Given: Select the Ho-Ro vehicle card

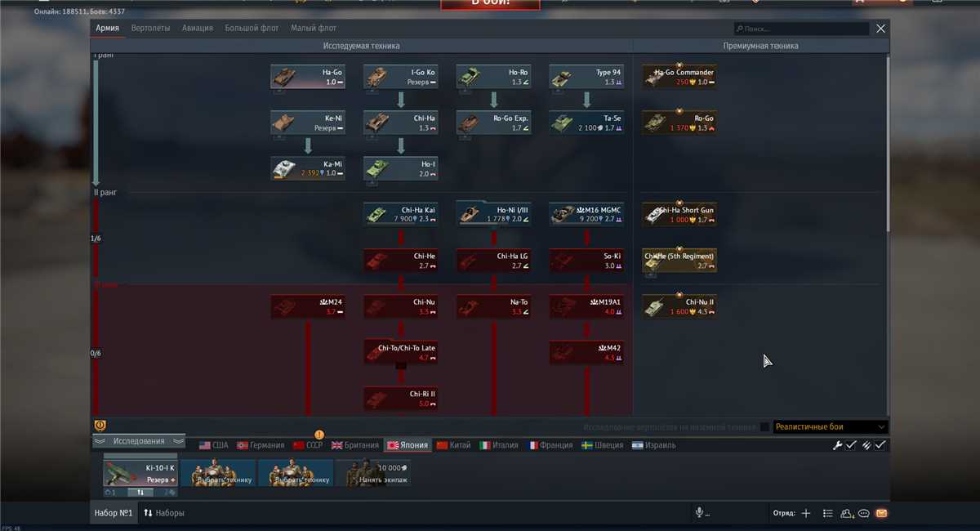Looking at the screenshot, I should [494, 77].
